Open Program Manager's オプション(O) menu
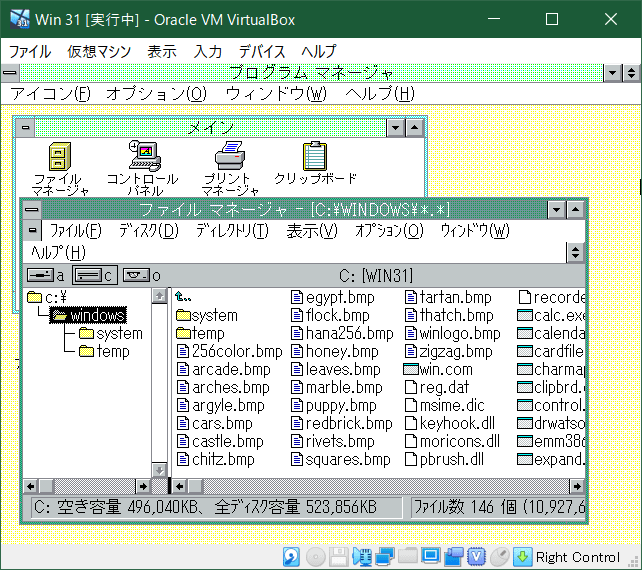642x570 pixels. [156, 94]
